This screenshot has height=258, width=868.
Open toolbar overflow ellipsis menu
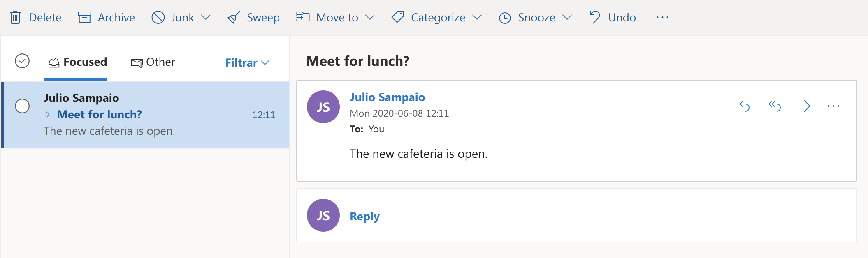click(662, 17)
